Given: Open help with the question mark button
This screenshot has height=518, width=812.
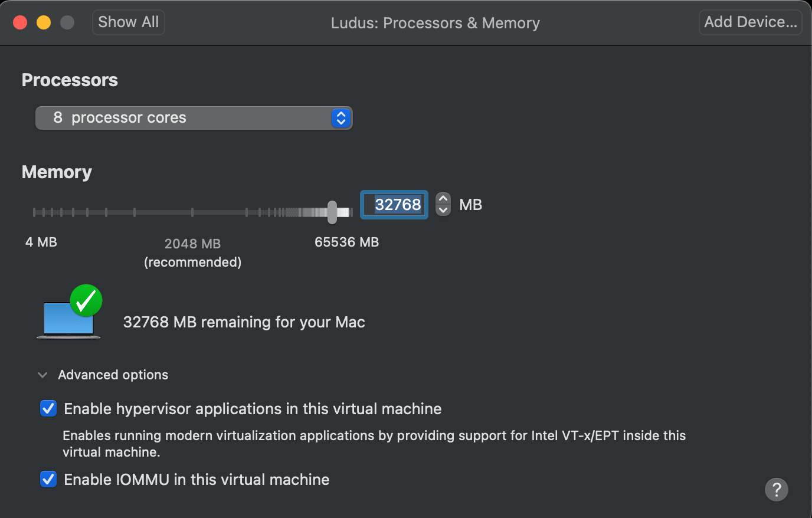Looking at the screenshot, I should tap(776, 489).
